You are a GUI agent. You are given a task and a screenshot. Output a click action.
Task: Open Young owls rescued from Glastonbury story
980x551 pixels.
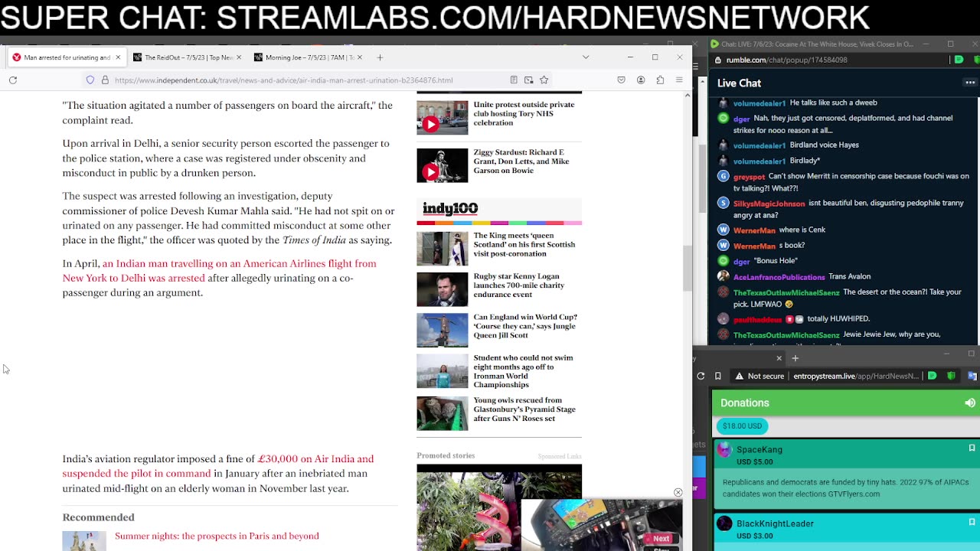pos(524,409)
